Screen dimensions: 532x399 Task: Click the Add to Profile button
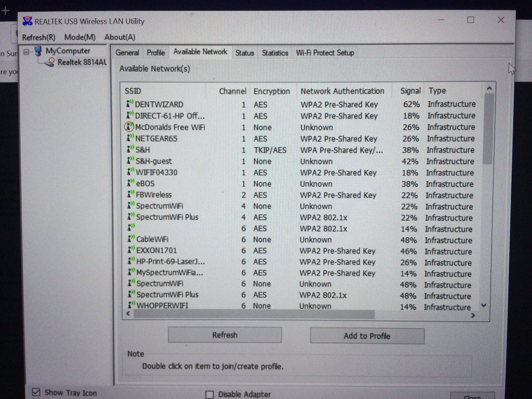tap(367, 336)
